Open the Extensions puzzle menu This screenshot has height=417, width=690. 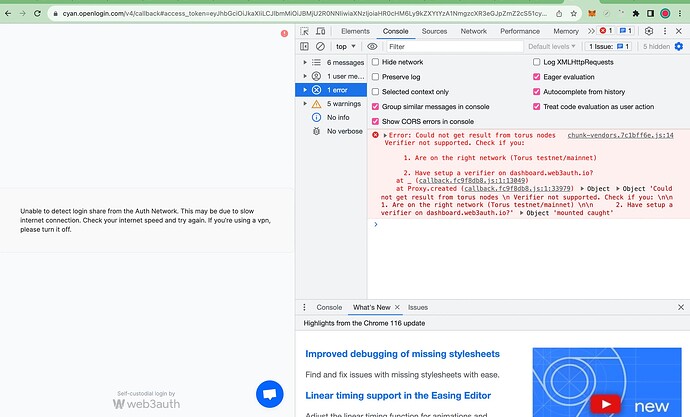click(x=635, y=14)
